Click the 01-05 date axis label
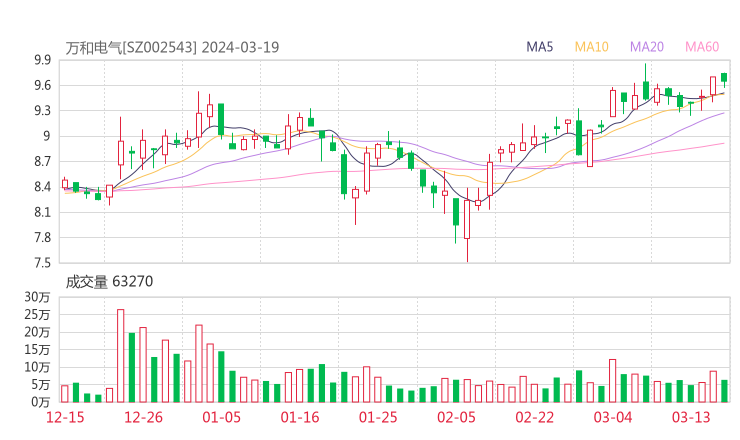 (221, 417)
